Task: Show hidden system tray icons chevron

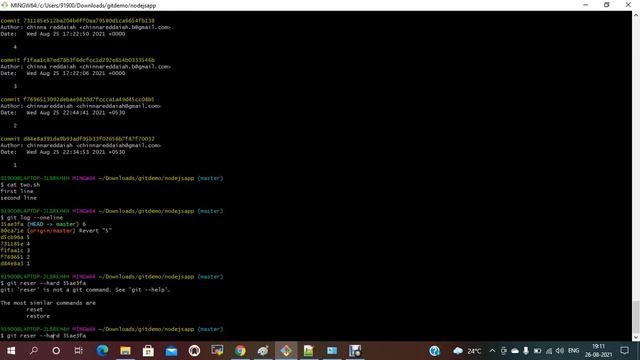Action: pos(492,351)
